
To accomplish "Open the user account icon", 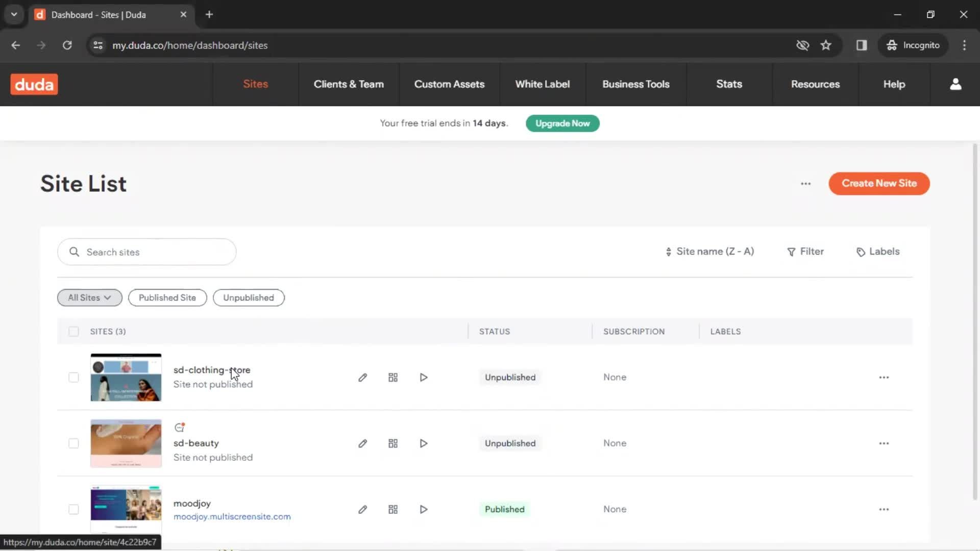I will pos(955,84).
